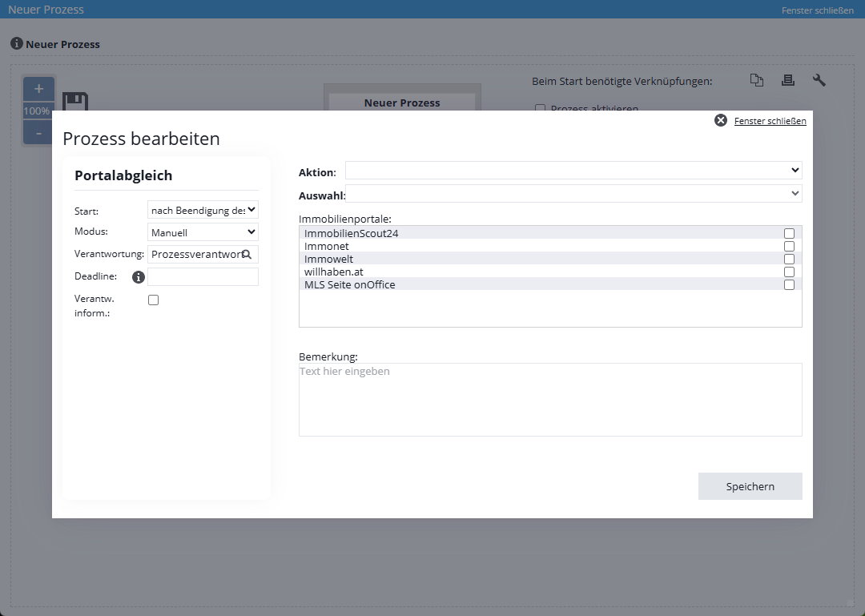Toggle the Verantw. inform. checkbox
The height and width of the screenshot is (616, 865).
(x=154, y=300)
